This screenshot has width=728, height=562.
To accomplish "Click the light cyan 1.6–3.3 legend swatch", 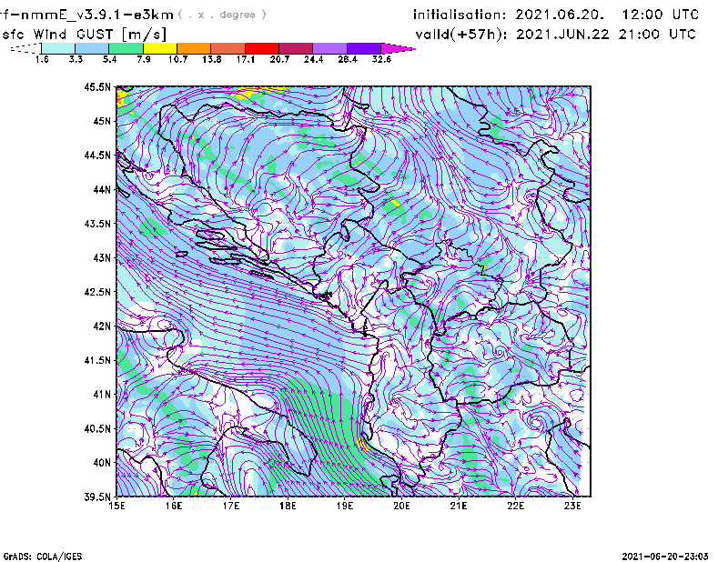I will point(58,48).
